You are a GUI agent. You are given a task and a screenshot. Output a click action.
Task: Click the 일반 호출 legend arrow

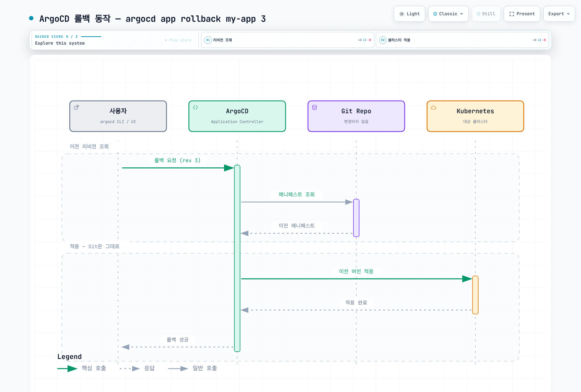tap(178, 368)
